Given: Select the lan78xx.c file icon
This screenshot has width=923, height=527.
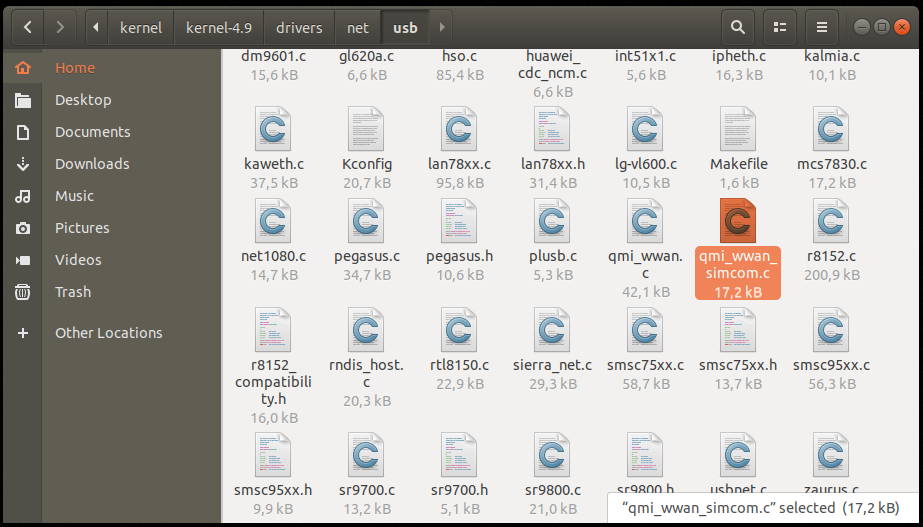Looking at the screenshot, I should (459, 129).
